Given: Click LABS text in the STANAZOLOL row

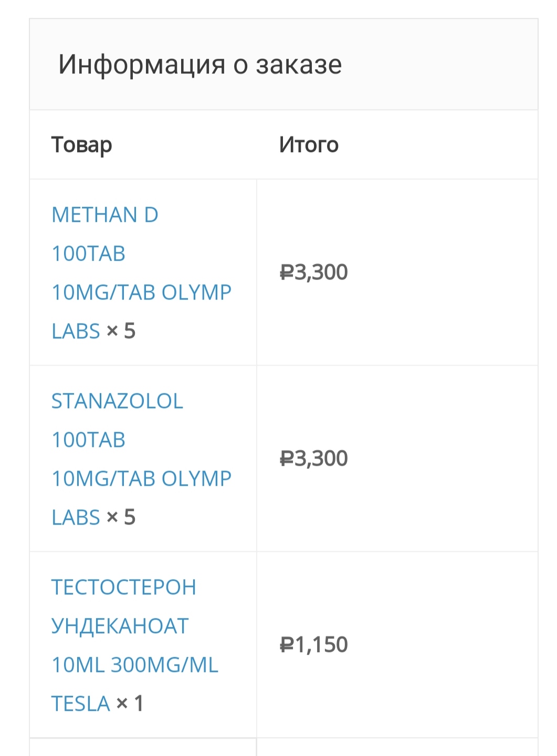Looking at the screenshot, I should [76, 517].
